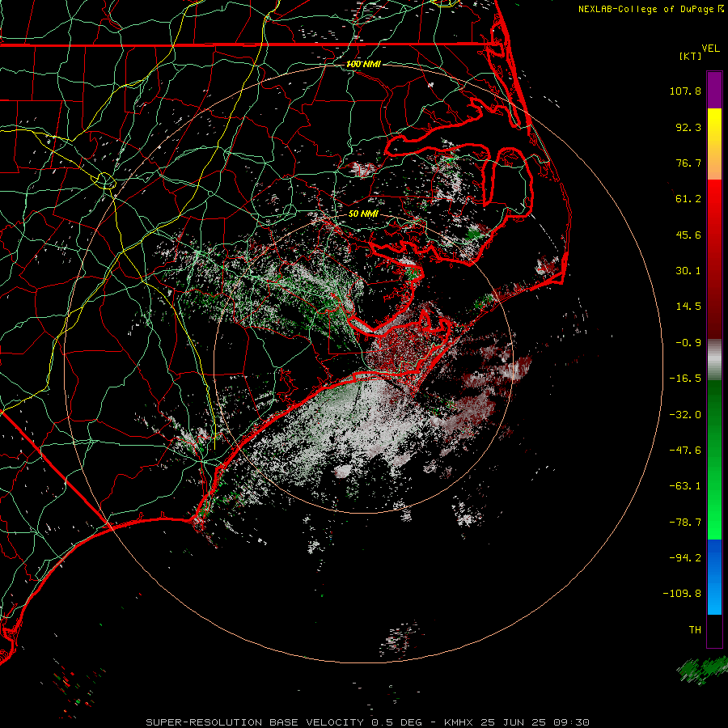
Task: Select the 92.3 value on the velocity scale
Action: (x=688, y=127)
